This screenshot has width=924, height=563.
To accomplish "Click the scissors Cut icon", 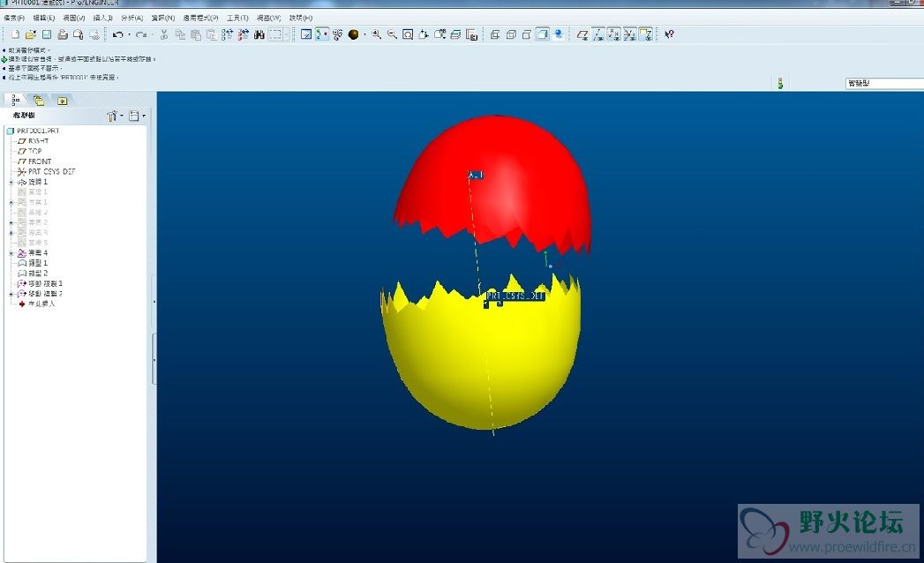I will click(164, 34).
